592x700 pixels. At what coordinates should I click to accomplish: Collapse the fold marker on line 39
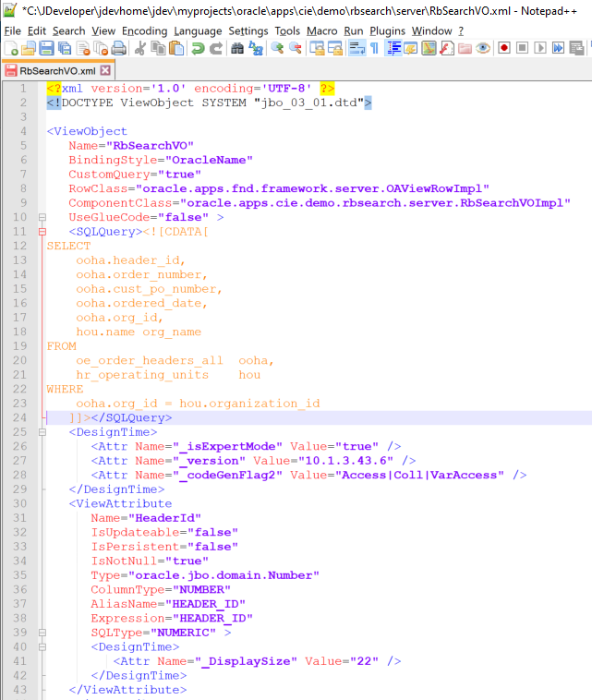pyautogui.click(x=42, y=633)
